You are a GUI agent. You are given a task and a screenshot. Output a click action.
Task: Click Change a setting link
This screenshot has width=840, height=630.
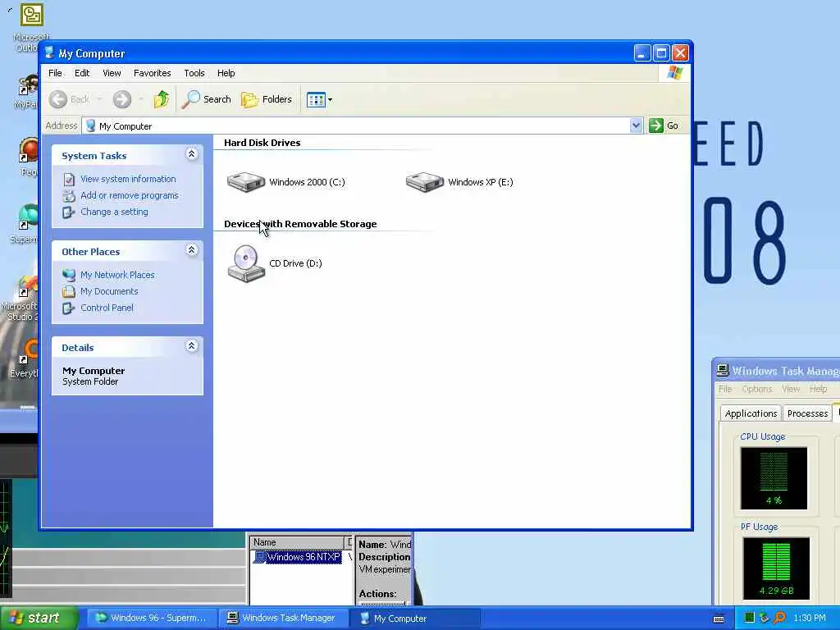tap(114, 212)
